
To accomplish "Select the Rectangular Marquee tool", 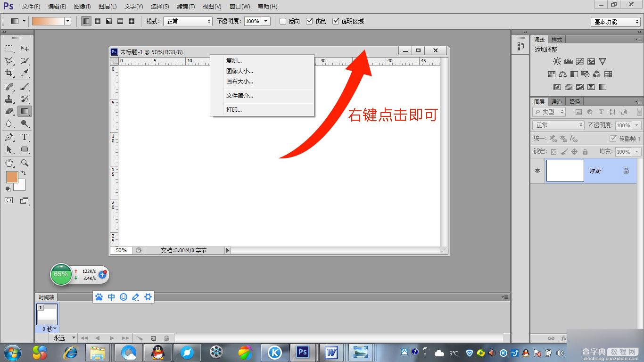I will [x=9, y=48].
